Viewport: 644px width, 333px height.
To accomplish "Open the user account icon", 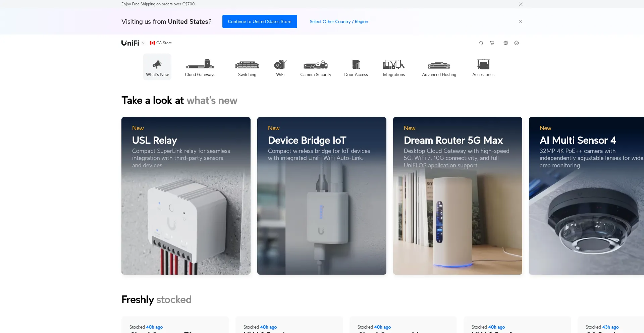I will point(517,43).
